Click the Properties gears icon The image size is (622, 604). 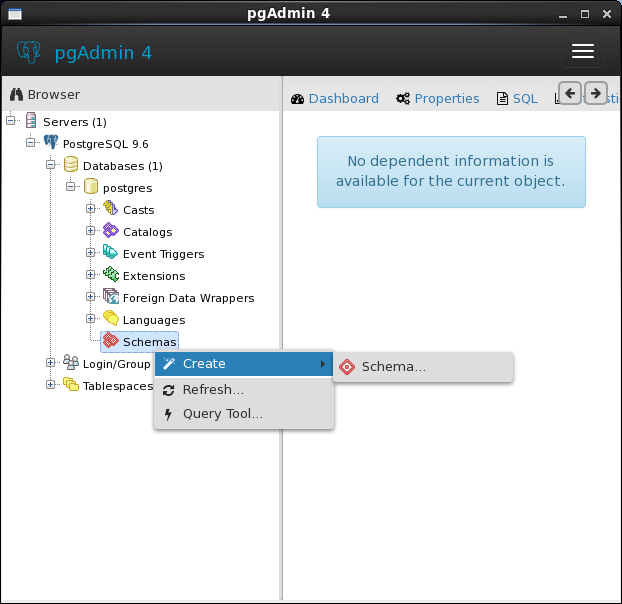coord(403,99)
